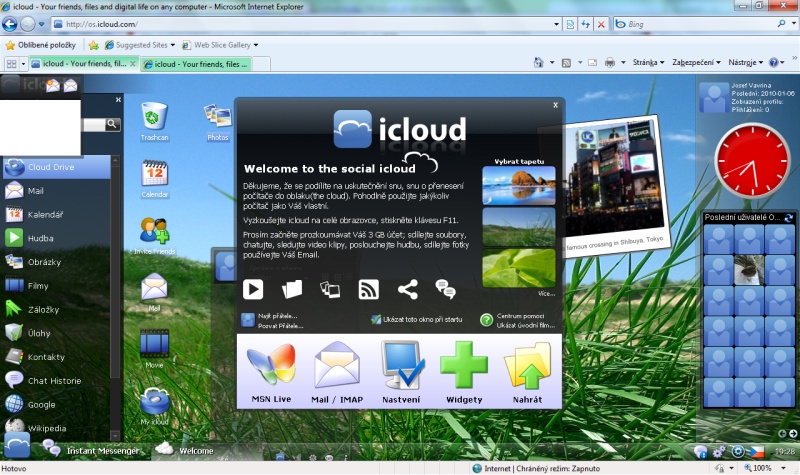Click the RSS feed icon in welcome window
The width and height of the screenshot is (800, 475).
[x=368, y=289]
